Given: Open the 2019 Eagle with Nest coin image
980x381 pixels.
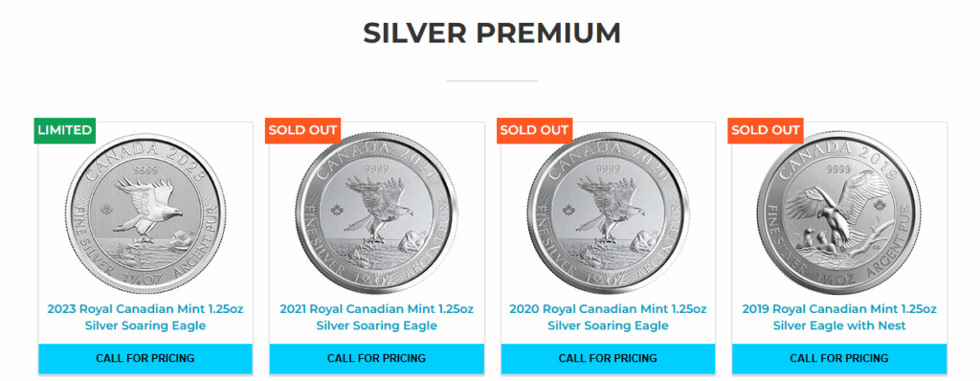Looking at the screenshot, I should [839, 214].
